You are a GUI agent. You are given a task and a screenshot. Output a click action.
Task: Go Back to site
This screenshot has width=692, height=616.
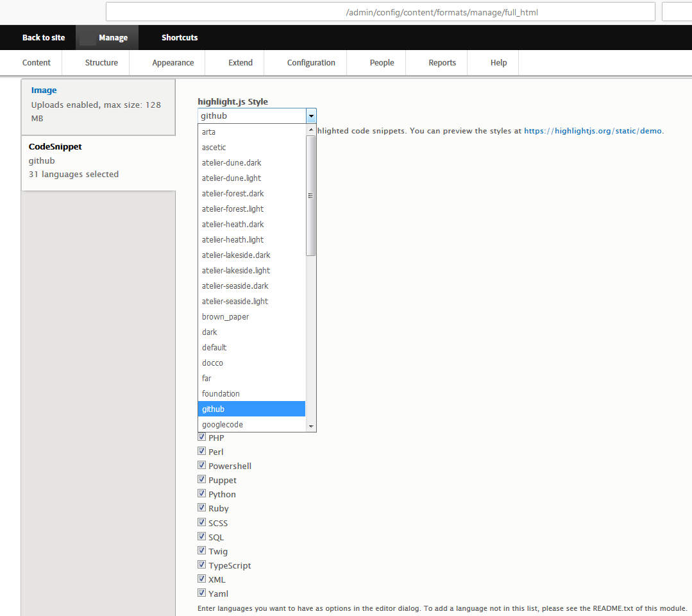tap(44, 37)
